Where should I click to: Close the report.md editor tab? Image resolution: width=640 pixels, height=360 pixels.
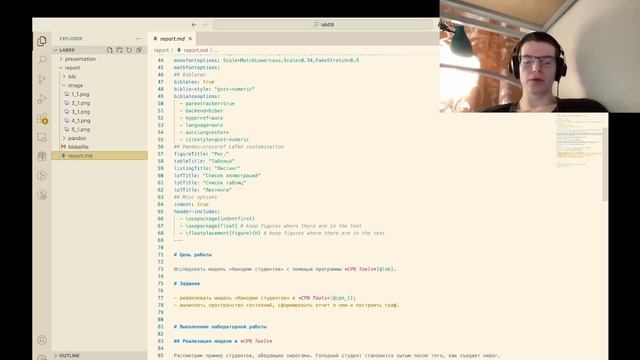tap(190, 39)
